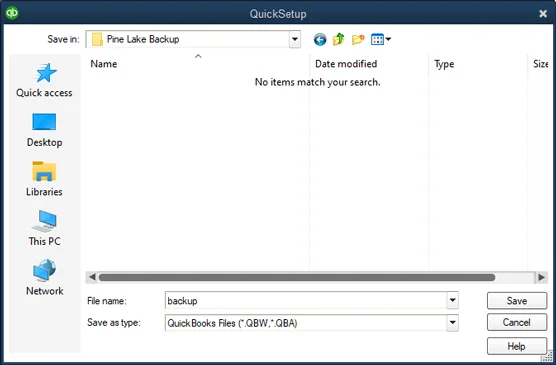This screenshot has height=365, width=556.
Task: Click the scroll right arrow
Action: tap(541, 277)
